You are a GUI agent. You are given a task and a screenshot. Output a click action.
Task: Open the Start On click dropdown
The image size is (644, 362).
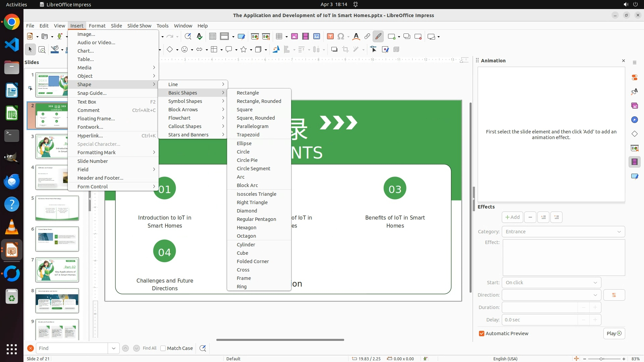tap(551, 283)
